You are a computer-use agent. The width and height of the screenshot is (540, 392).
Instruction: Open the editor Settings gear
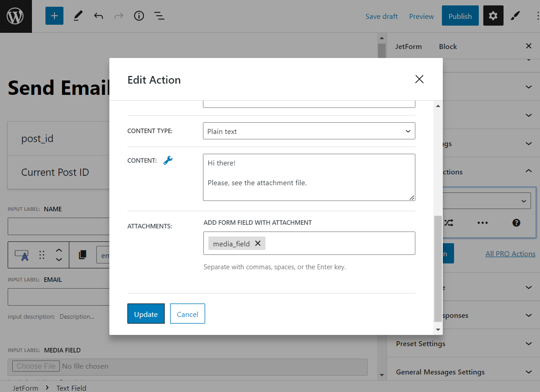pos(493,16)
